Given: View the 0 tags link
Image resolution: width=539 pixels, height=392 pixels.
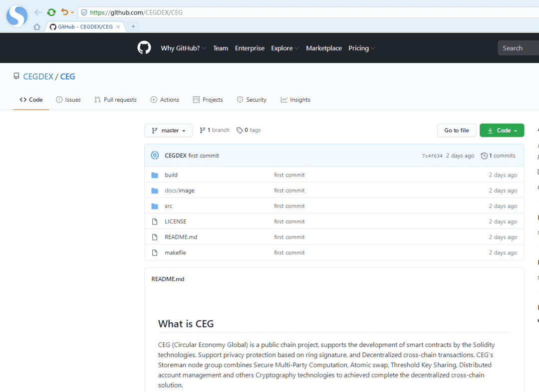Looking at the screenshot, I should coord(249,130).
